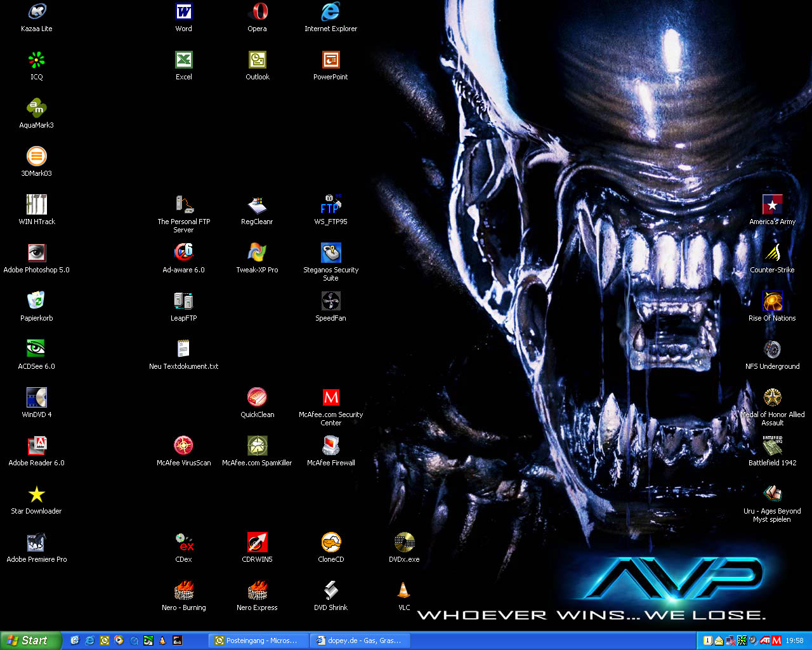Open the Start menu
This screenshot has width=812, height=650.
[31, 640]
